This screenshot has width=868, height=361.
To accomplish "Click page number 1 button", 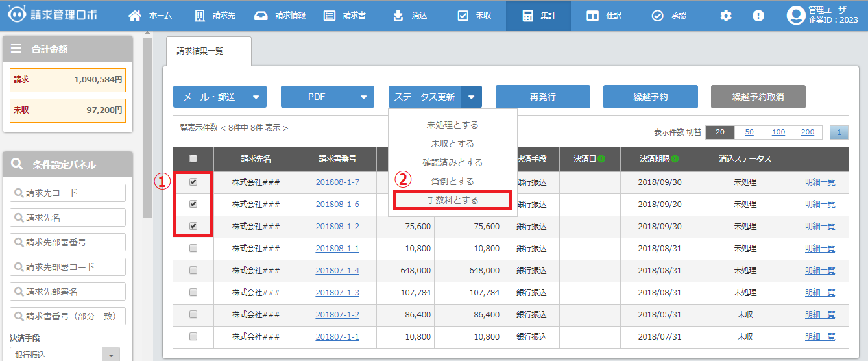I will (x=839, y=132).
